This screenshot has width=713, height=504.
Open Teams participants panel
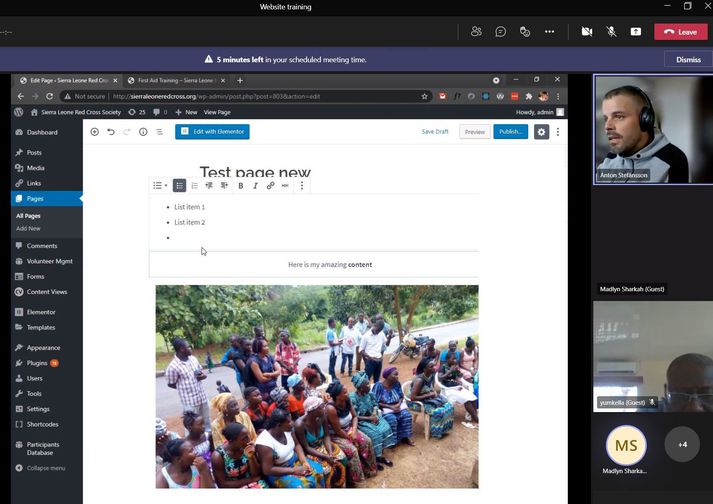coord(476,31)
